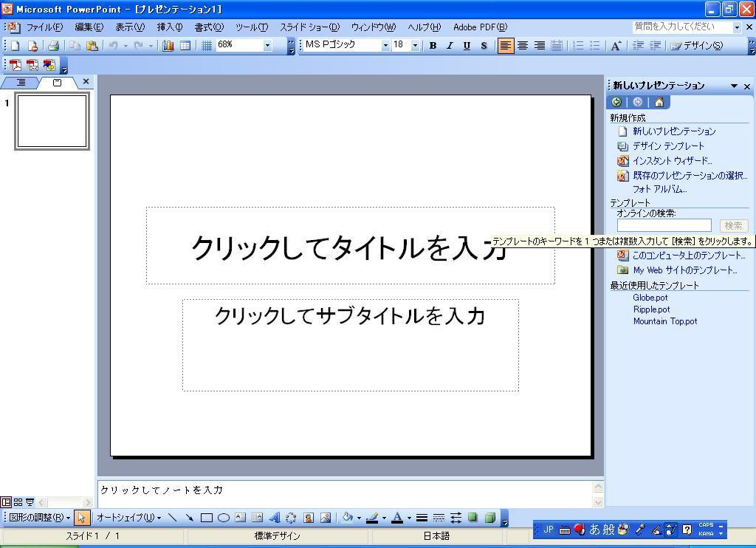Insert a chart using the toolbar icon
The height and width of the screenshot is (548, 756).
[168, 46]
